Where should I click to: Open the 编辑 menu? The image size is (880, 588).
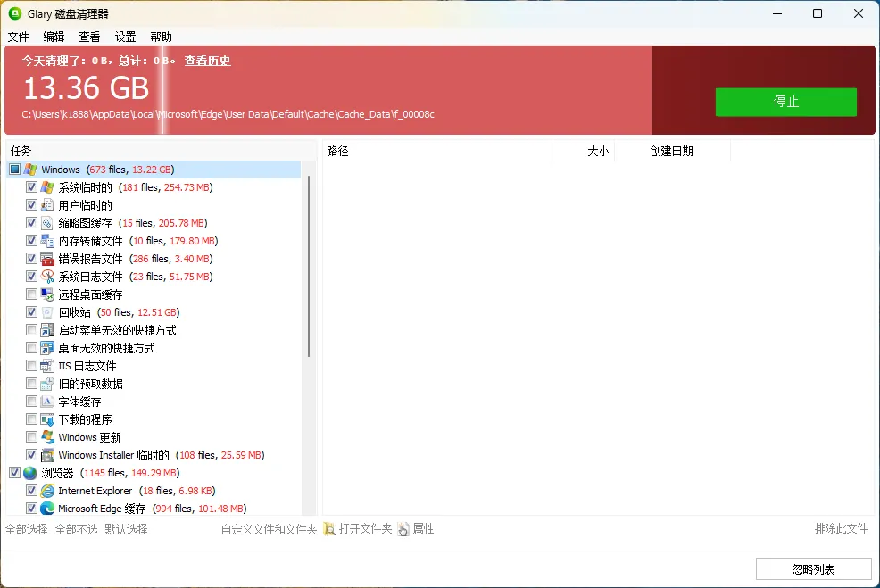click(54, 37)
